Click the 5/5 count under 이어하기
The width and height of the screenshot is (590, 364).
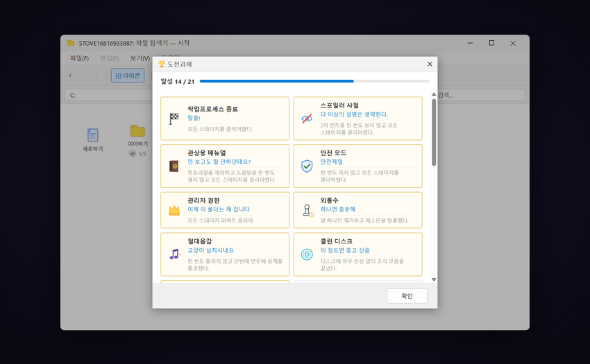(x=142, y=153)
